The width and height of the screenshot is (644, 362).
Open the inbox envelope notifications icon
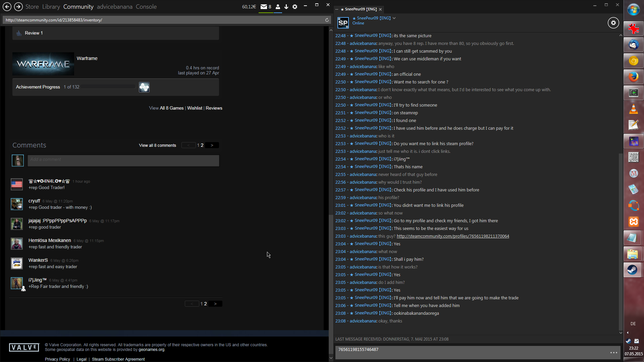pos(264,7)
